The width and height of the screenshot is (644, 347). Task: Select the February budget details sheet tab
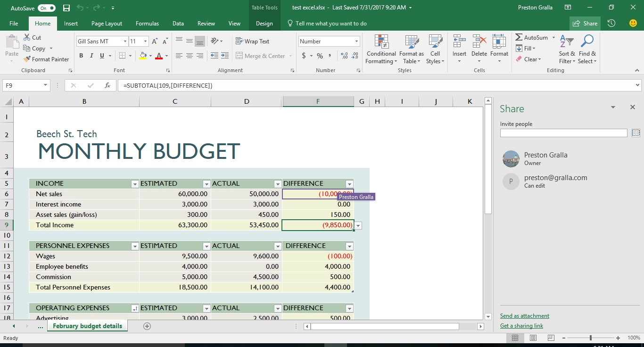pos(87,326)
